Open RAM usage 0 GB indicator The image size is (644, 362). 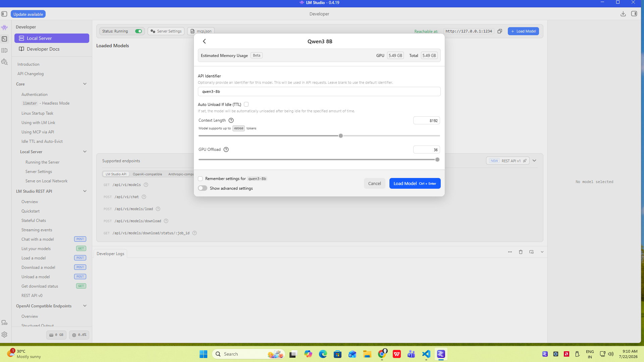56,335
